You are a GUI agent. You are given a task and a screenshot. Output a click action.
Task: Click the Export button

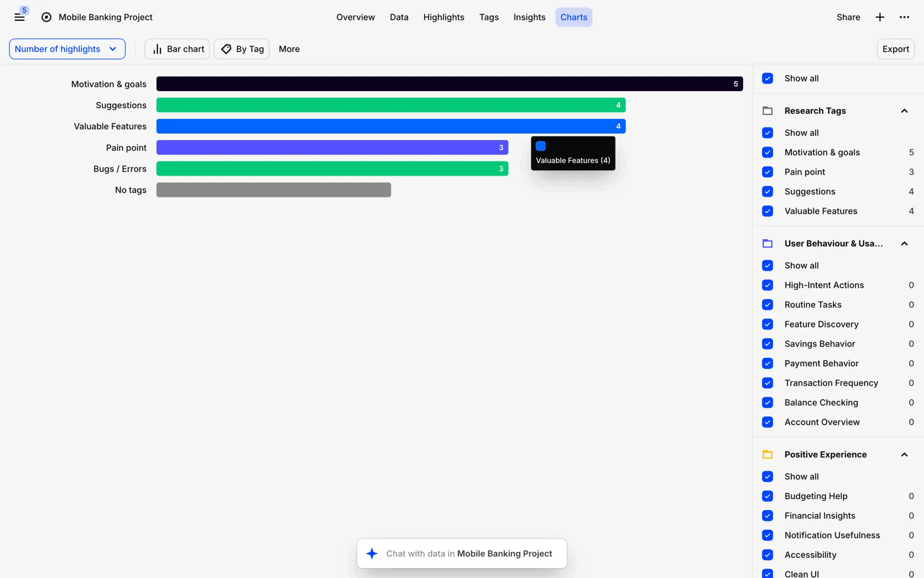pyautogui.click(x=895, y=49)
